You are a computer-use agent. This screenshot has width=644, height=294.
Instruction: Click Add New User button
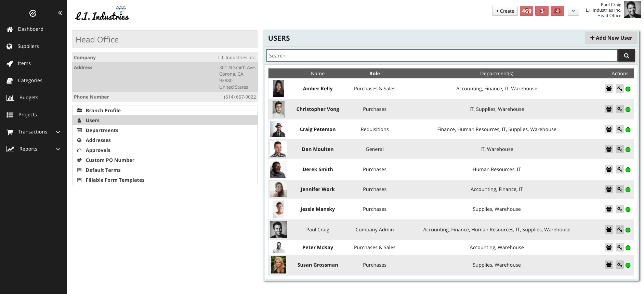(611, 38)
